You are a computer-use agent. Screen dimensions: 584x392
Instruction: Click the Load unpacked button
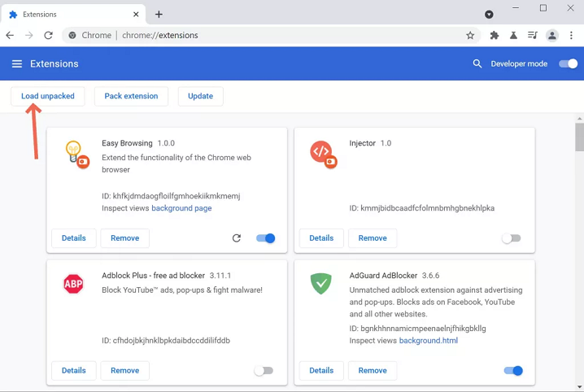point(48,97)
